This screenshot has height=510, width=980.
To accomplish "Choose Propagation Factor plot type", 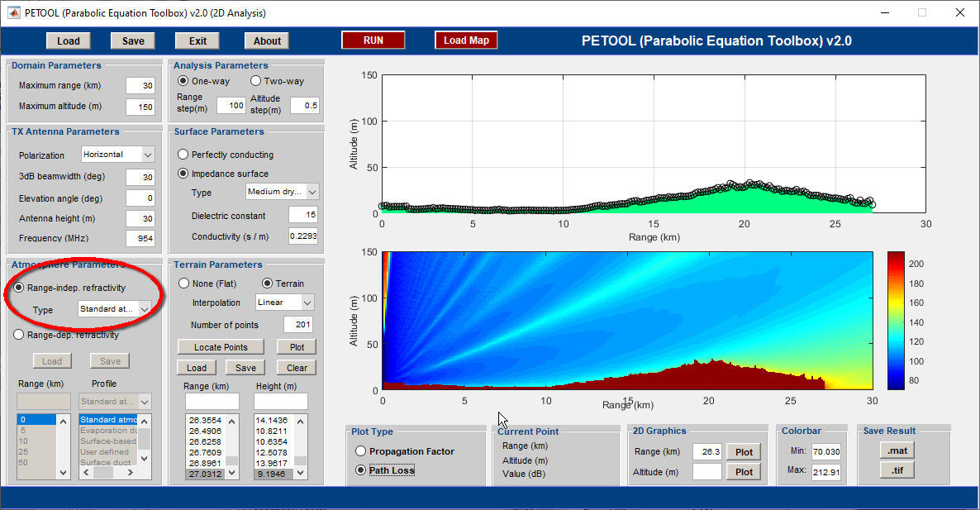I will [360, 450].
